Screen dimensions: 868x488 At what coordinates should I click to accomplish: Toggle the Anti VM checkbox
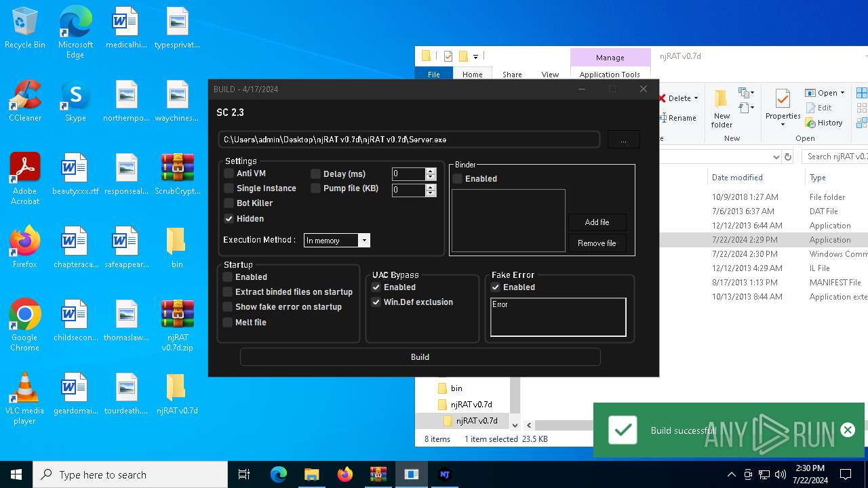pyautogui.click(x=229, y=174)
